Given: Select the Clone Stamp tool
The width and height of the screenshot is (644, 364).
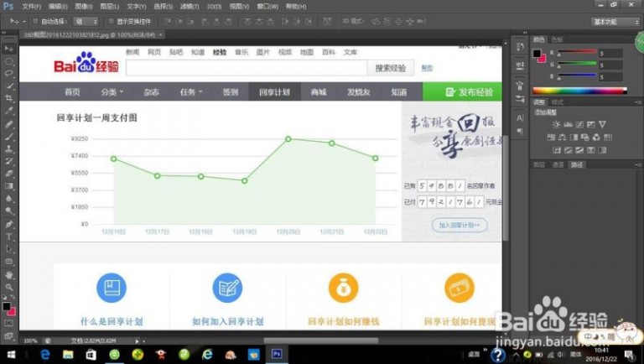Looking at the screenshot, I should click(x=8, y=149).
